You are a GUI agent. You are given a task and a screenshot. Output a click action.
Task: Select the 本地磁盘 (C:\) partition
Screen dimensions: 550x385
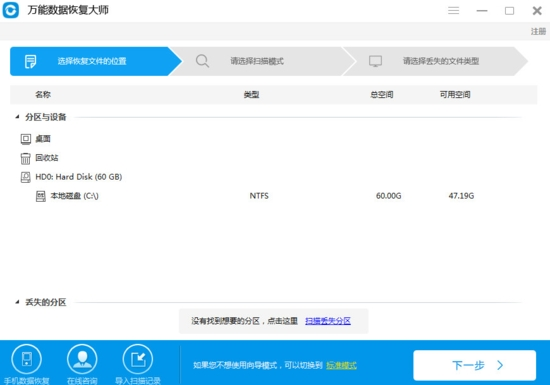pyautogui.click(x=74, y=196)
